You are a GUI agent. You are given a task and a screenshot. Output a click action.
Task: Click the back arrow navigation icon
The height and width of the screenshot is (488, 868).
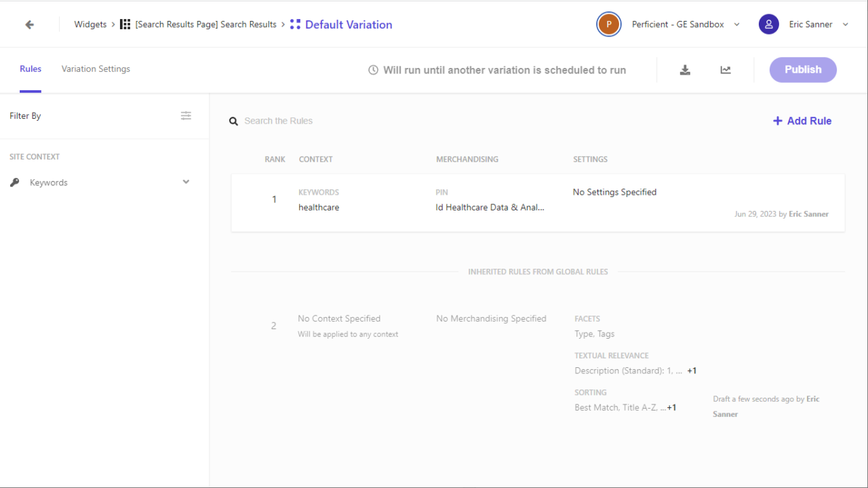pyautogui.click(x=28, y=24)
